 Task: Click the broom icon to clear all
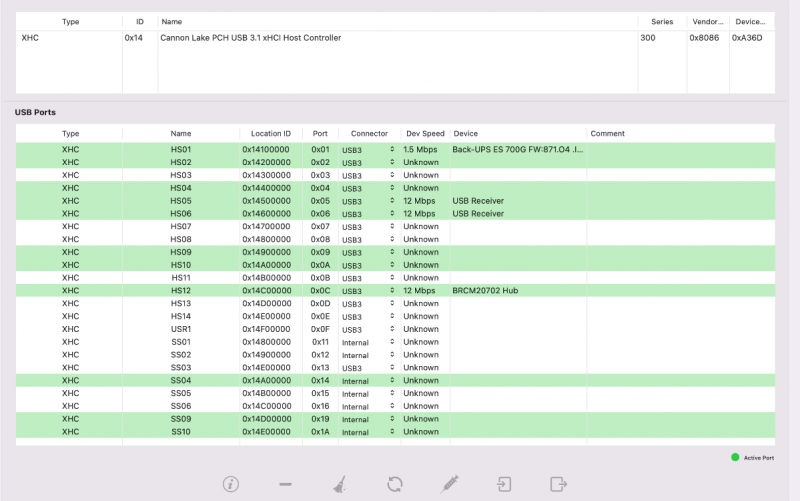pyautogui.click(x=341, y=484)
